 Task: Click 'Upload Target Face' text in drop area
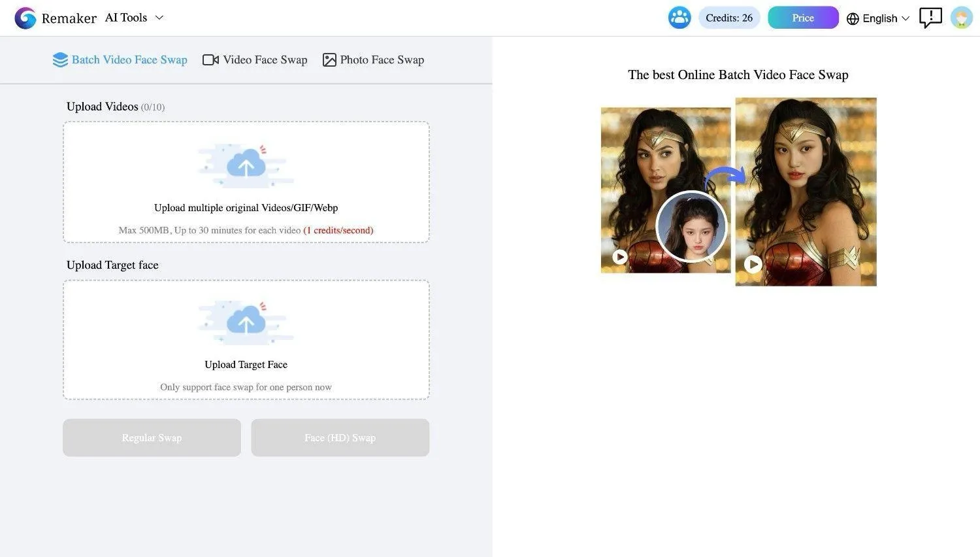[x=246, y=365]
